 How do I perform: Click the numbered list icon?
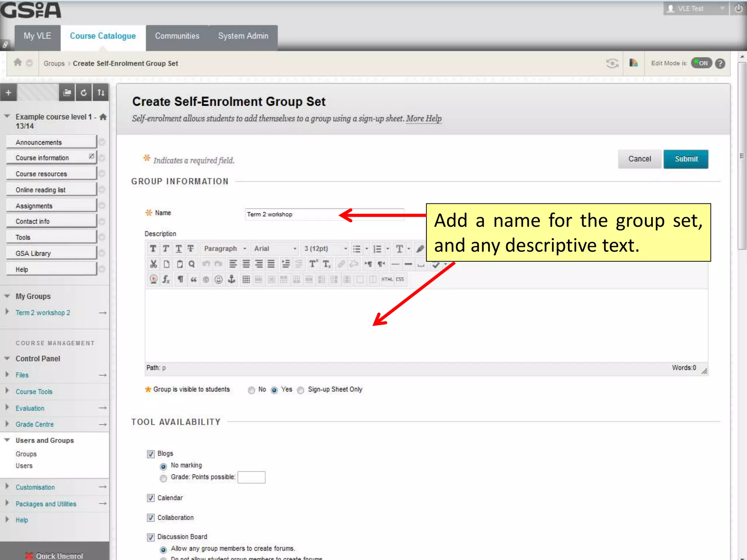click(x=378, y=249)
